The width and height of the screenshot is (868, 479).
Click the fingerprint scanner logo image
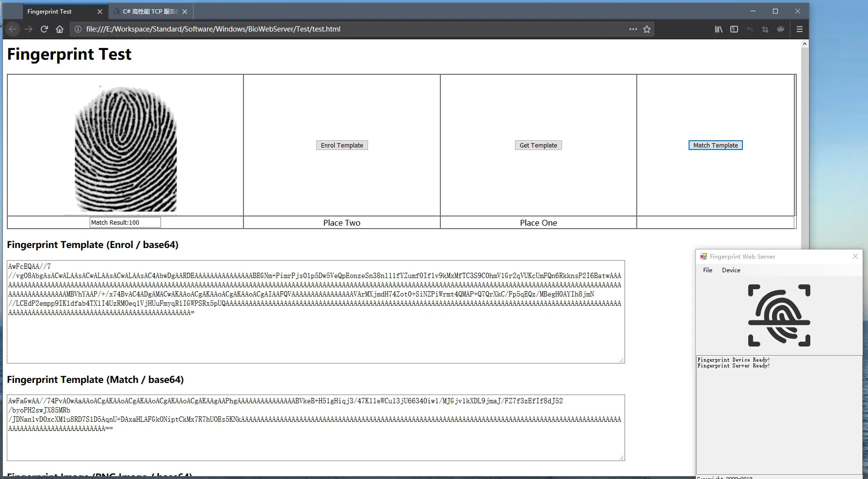[x=779, y=315]
